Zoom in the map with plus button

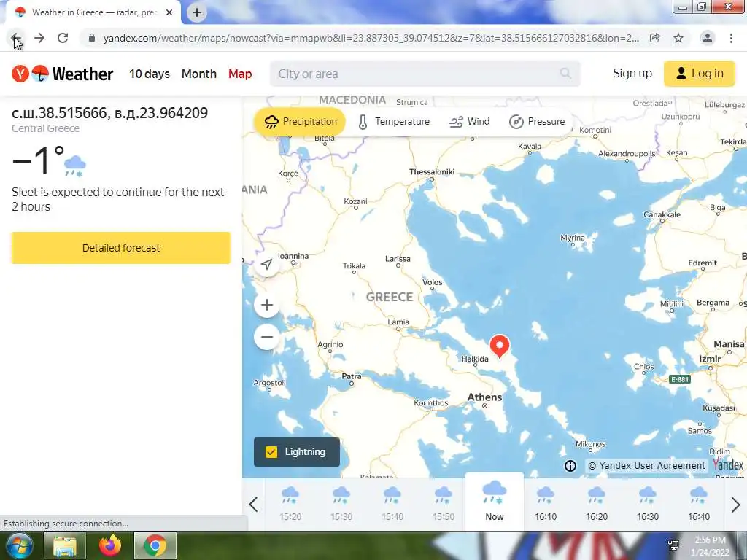[x=267, y=305]
